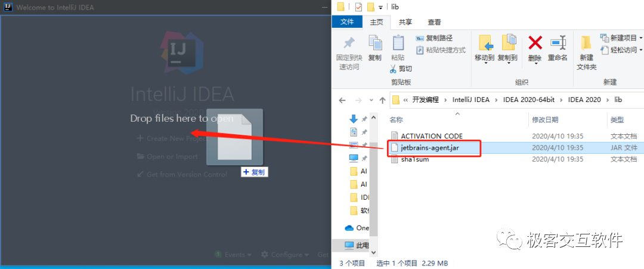Click the date cell of sha1sum row

(x=558, y=159)
